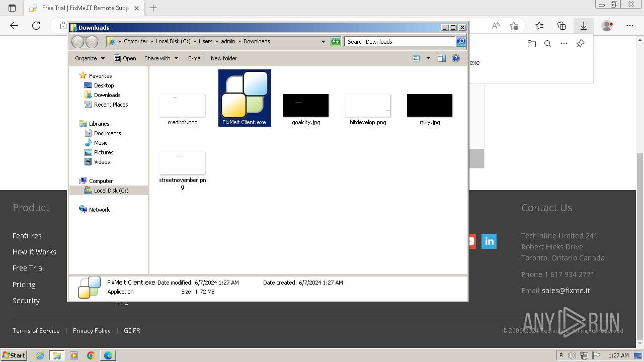Click the Explorer Back arrow button

tap(77, 42)
